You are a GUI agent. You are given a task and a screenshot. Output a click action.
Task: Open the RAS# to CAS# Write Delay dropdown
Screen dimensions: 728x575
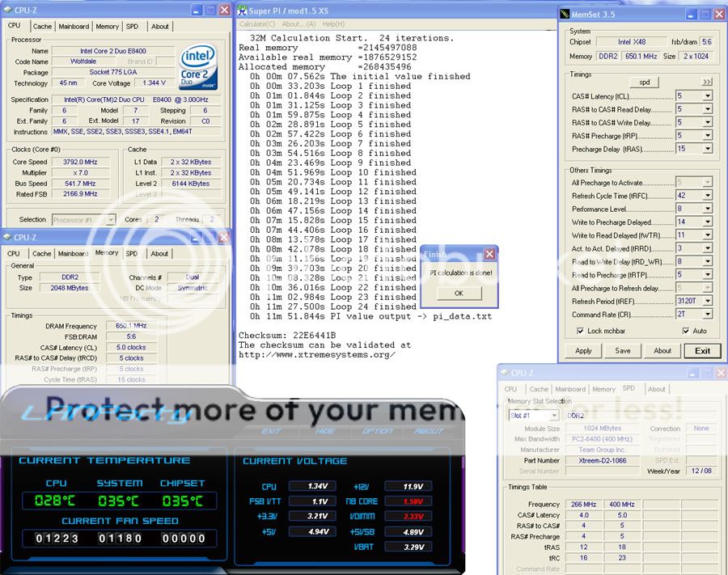[707, 122]
